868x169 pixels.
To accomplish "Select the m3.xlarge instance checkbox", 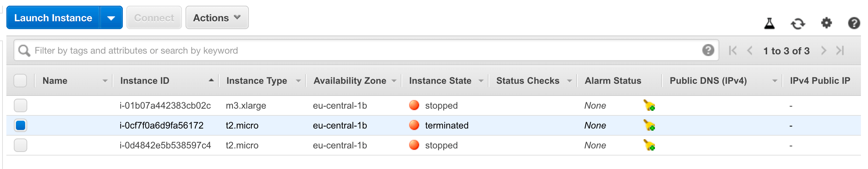I will pos(20,105).
